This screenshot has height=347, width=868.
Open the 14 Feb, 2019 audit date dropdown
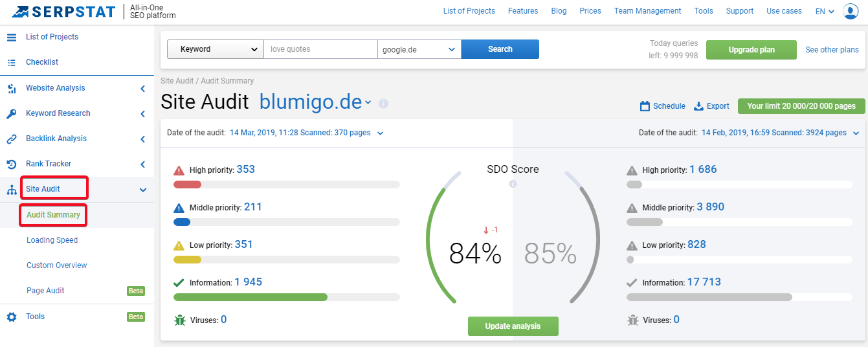click(856, 133)
